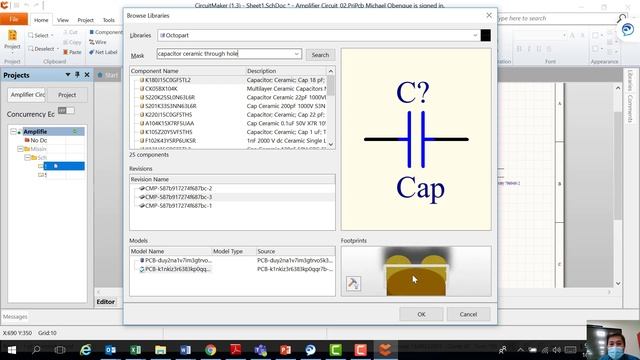Select revision CMP-587b917274f687bc-1
The height and width of the screenshot is (360, 640).
click(178, 206)
